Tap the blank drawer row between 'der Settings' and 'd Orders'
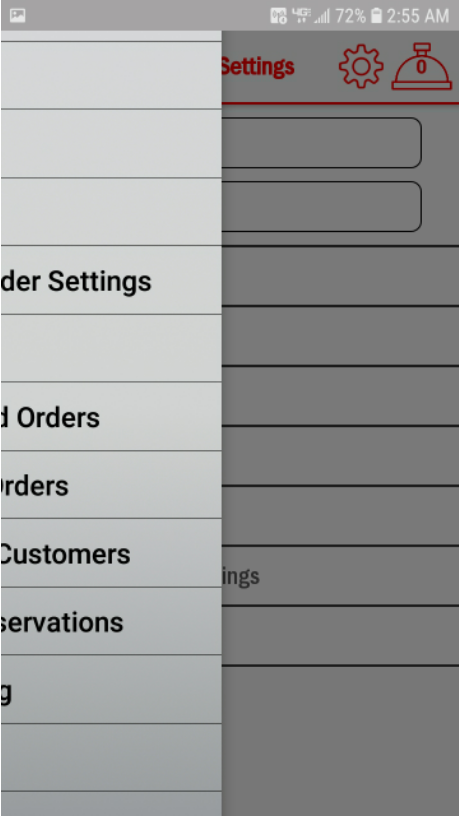The height and width of the screenshot is (816, 459). point(111,348)
